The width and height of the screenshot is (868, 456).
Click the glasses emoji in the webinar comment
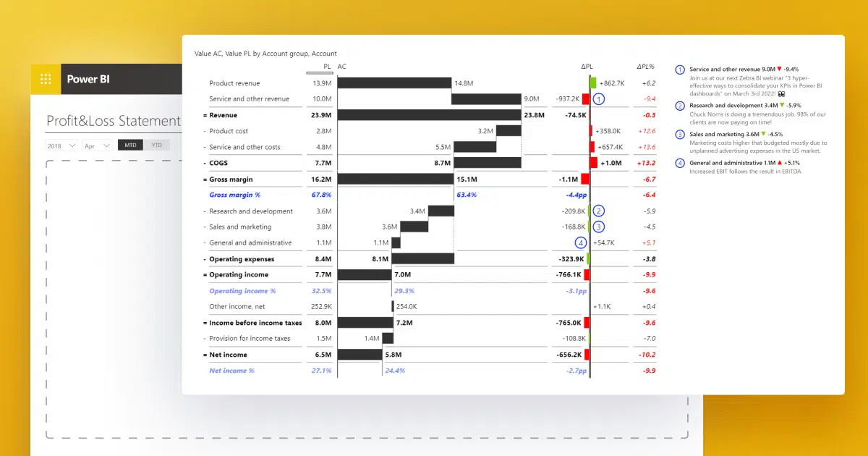coord(782,94)
